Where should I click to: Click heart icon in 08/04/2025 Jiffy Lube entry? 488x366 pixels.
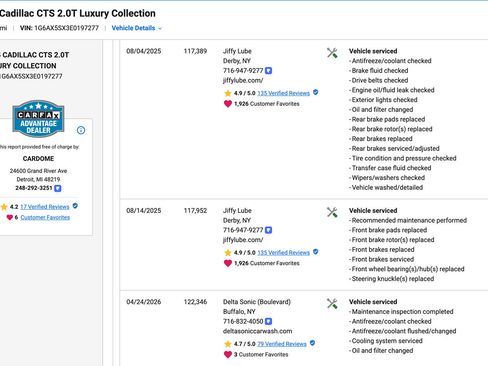(x=228, y=104)
